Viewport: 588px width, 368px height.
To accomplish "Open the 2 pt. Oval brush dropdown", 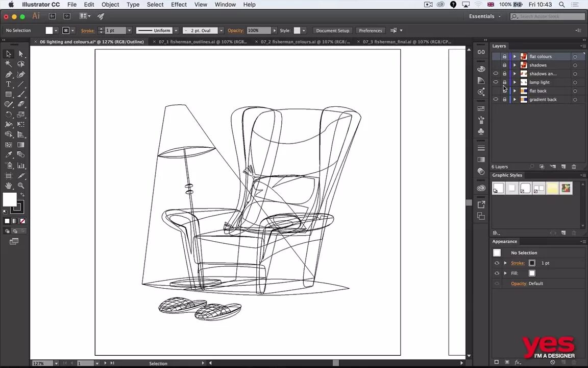I will 221,31.
